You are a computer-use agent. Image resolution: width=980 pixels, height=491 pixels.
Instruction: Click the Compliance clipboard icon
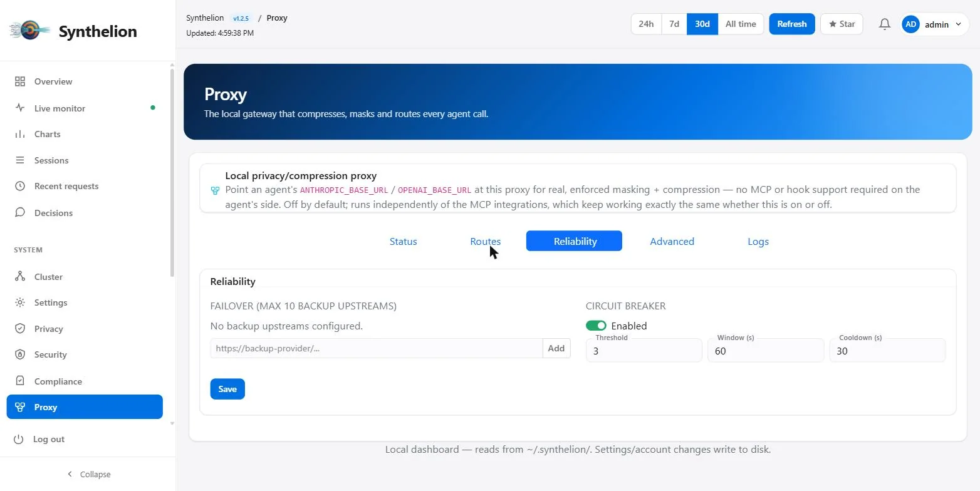click(20, 381)
